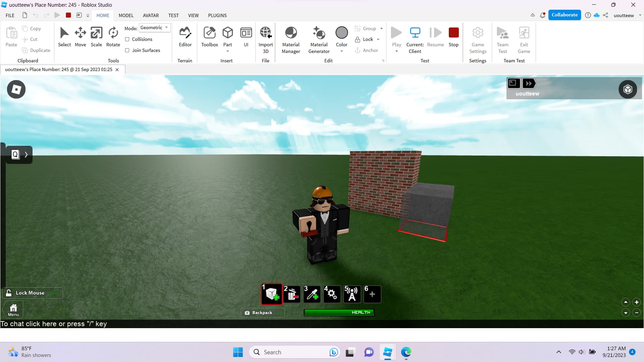Close the place document tab
644x362 pixels.
point(117,70)
